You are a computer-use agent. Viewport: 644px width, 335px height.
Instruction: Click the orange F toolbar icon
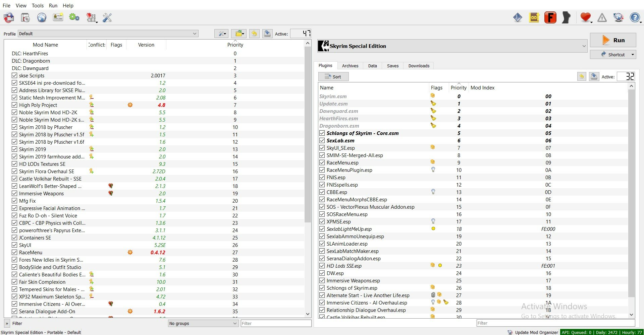click(x=550, y=17)
